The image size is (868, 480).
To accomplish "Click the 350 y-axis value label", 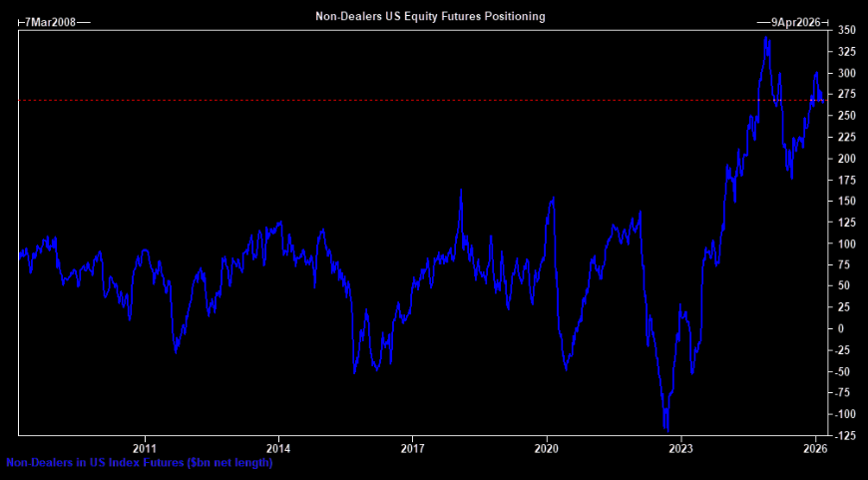I will (845, 31).
